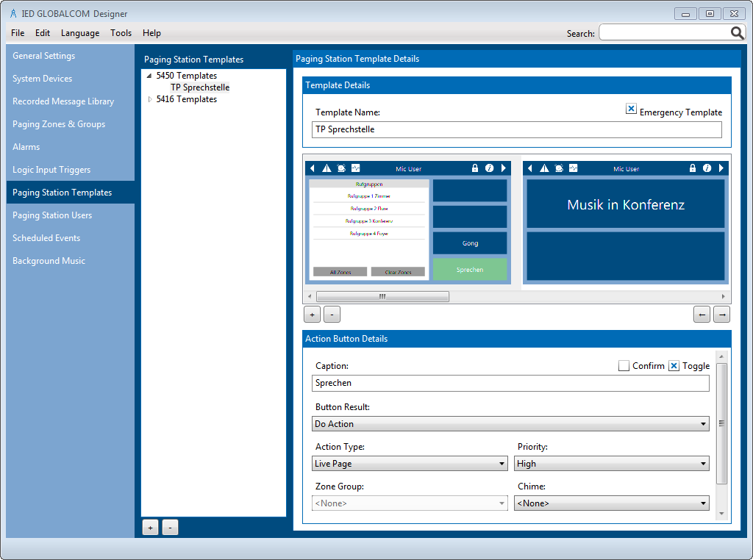Viewport: 753px width, 560px height.
Task: Expand the 5416 Templates tree node
Action: click(150, 99)
